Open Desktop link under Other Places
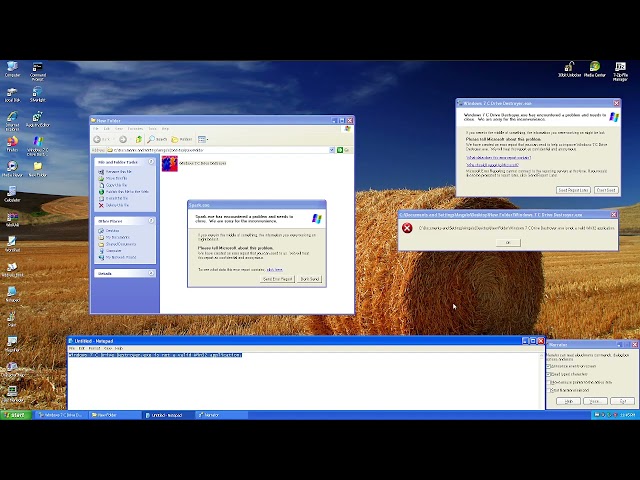The width and height of the screenshot is (640, 480). click(x=109, y=231)
